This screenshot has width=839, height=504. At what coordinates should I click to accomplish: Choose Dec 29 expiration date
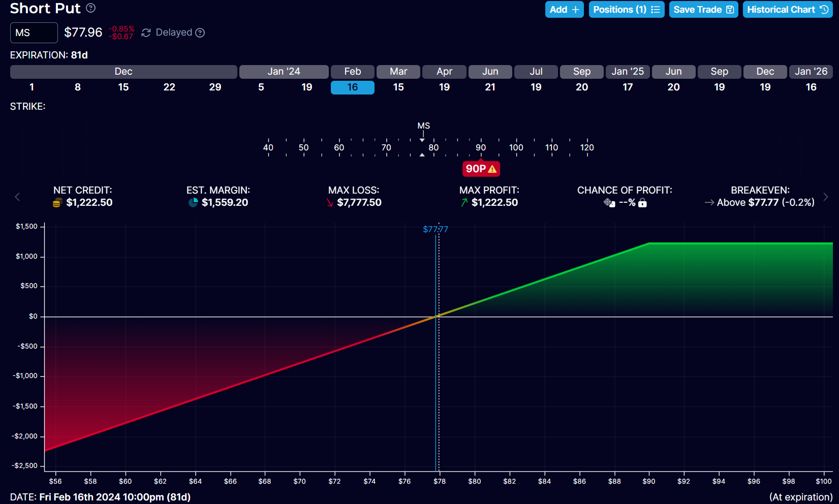coord(215,87)
